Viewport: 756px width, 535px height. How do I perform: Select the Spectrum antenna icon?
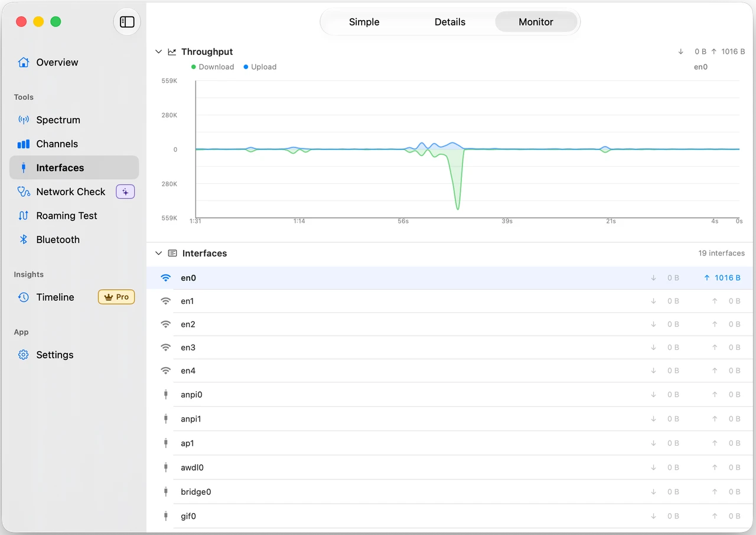(x=24, y=120)
